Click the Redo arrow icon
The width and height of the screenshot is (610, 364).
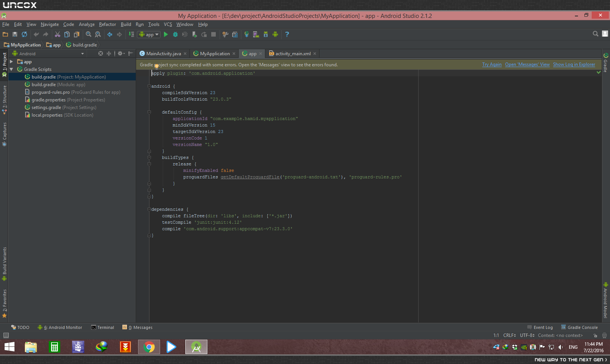coord(45,34)
